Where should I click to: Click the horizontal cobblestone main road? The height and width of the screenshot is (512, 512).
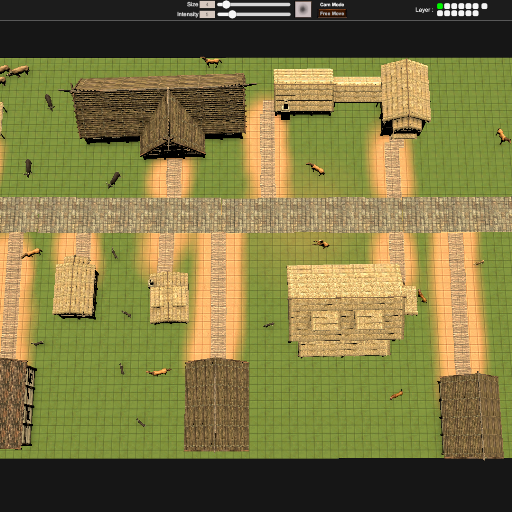pyautogui.click(x=256, y=215)
